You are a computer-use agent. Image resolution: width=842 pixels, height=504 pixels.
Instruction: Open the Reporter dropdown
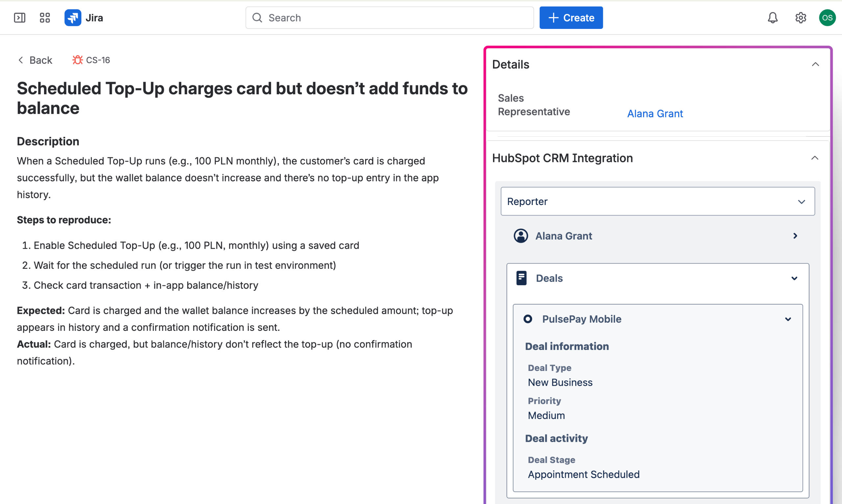point(657,201)
